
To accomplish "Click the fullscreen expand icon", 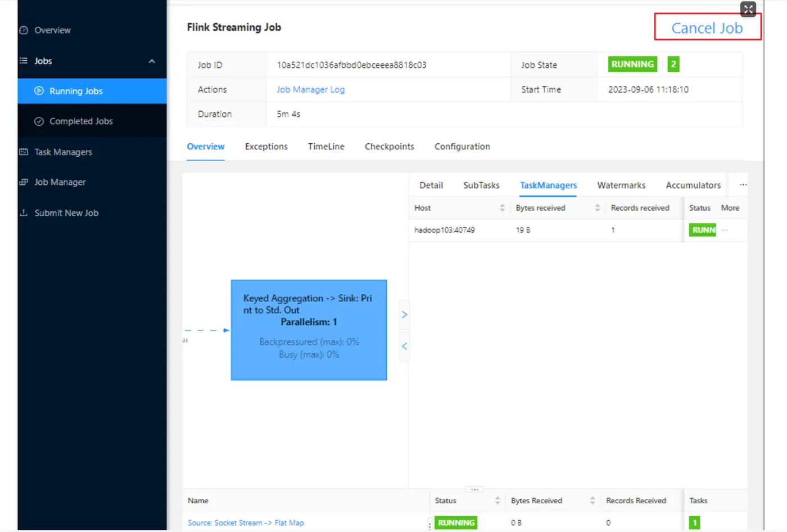I will [x=748, y=9].
